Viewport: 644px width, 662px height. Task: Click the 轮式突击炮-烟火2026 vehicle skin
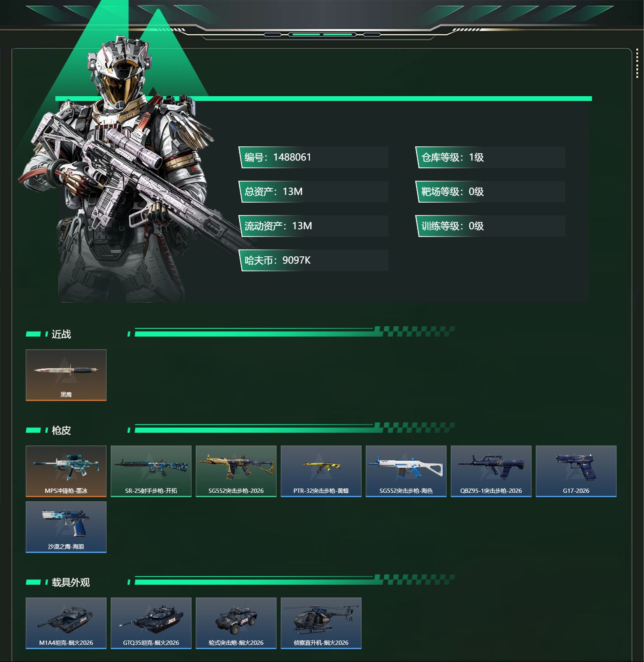tap(236, 623)
